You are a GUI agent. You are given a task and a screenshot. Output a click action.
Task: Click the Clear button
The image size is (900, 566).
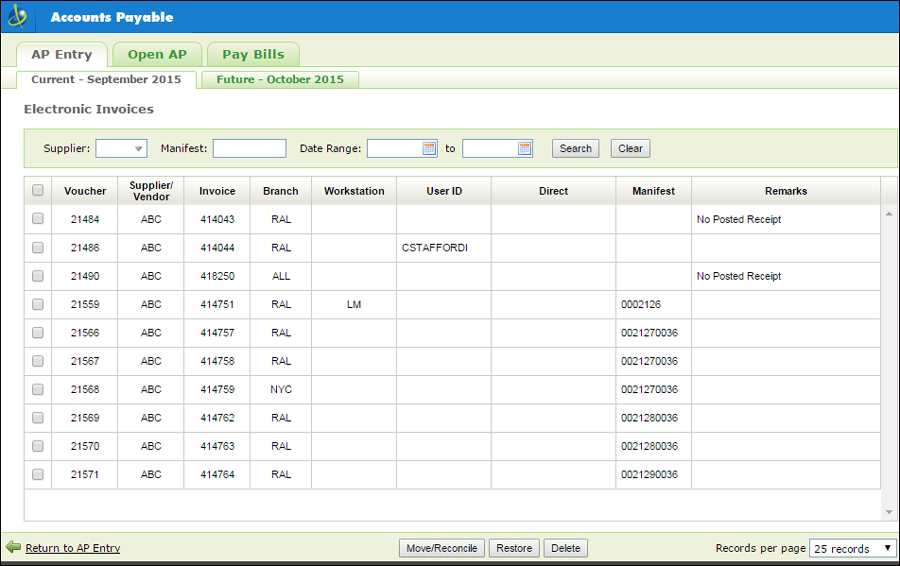[630, 148]
